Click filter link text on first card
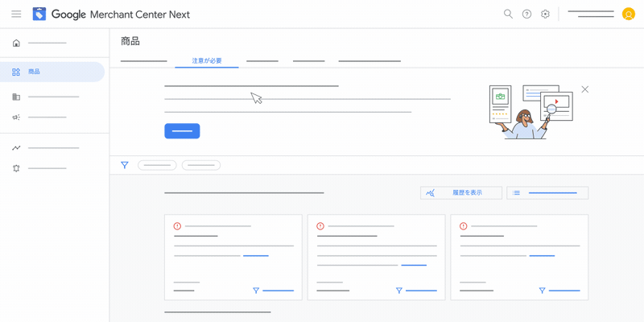Image resolution: width=644 pixels, height=322 pixels. coord(278,291)
